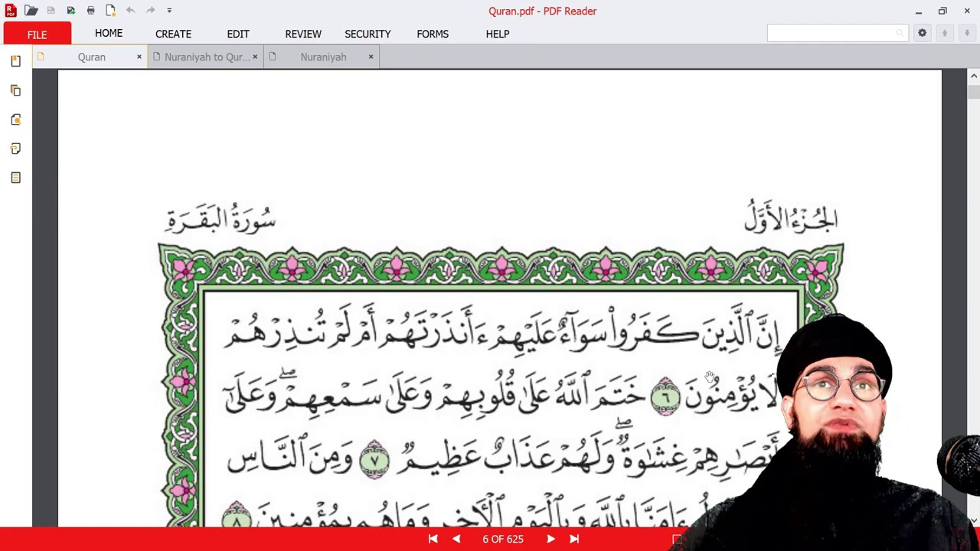Click the page layout icon in status bar

pos(677,540)
